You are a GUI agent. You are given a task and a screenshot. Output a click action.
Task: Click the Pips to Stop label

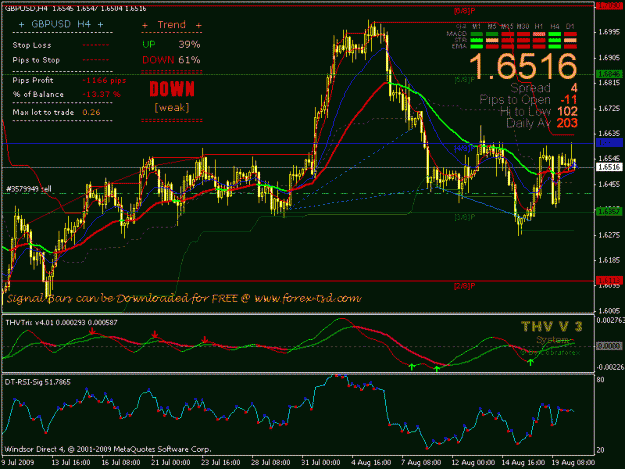pyautogui.click(x=36, y=60)
